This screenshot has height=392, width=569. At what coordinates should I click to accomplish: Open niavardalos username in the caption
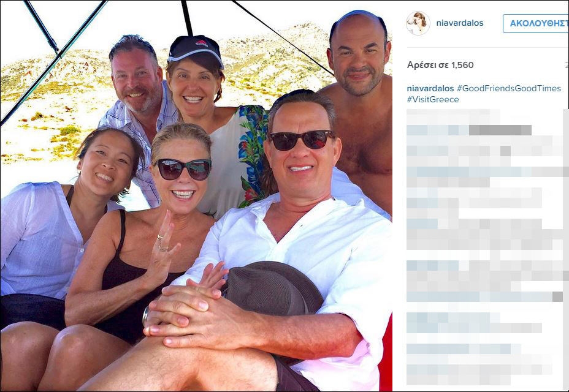point(430,88)
